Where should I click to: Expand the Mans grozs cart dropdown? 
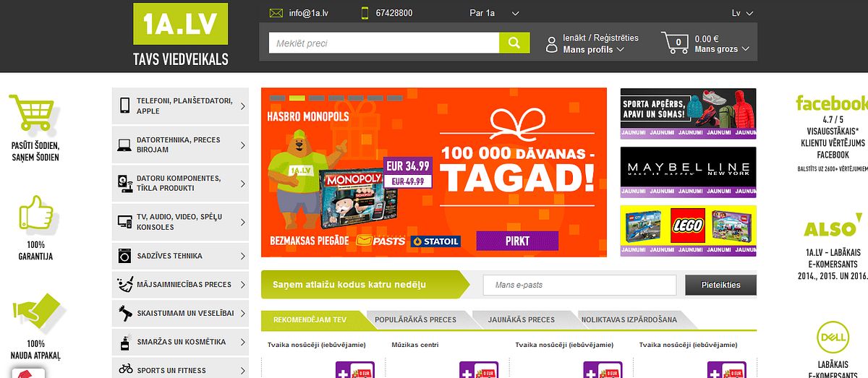(x=721, y=49)
